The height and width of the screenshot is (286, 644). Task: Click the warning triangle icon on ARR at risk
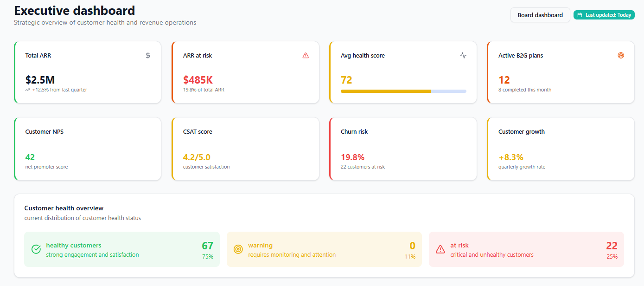306,55
